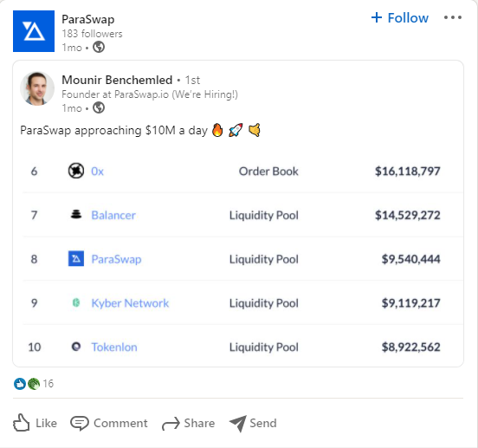The image size is (478, 448).
Task: Click the blue like reaction icon
Action: tap(20, 384)
